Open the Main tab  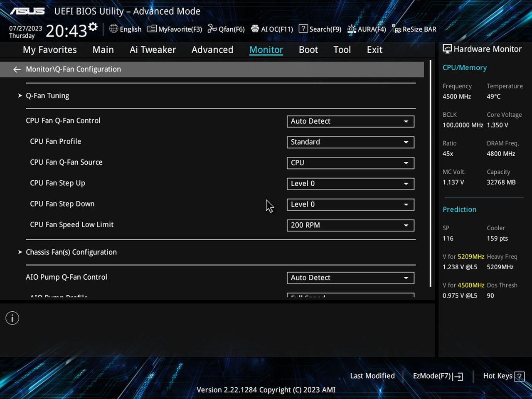click(x=103, y=50)
